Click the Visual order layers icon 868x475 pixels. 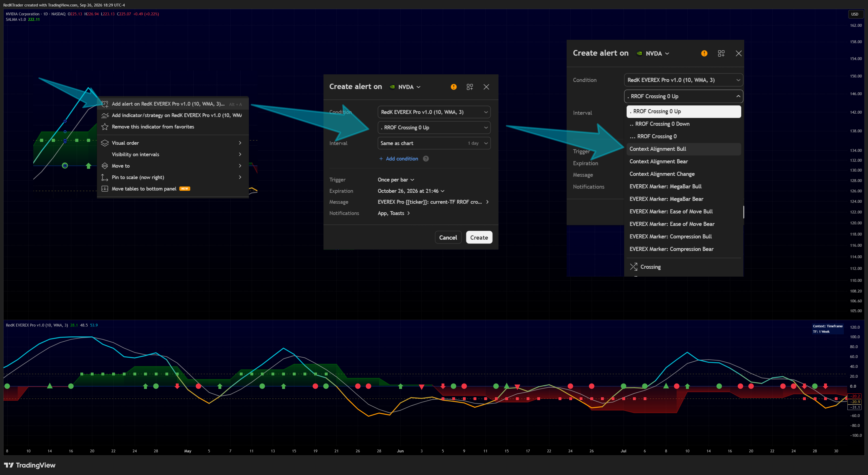[105, 143]
